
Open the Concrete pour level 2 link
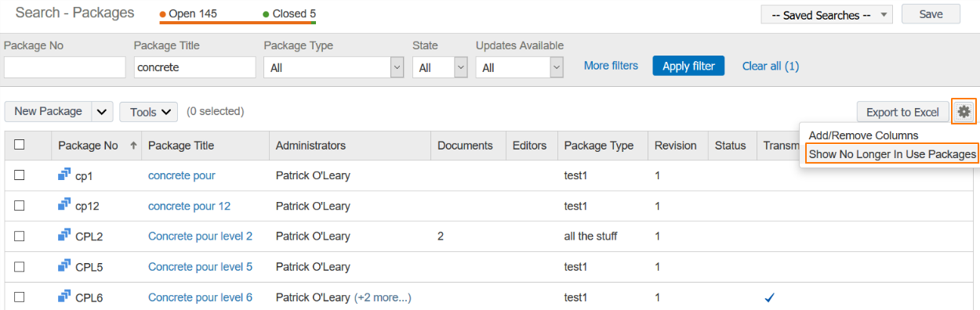click(x=200, y=236)
